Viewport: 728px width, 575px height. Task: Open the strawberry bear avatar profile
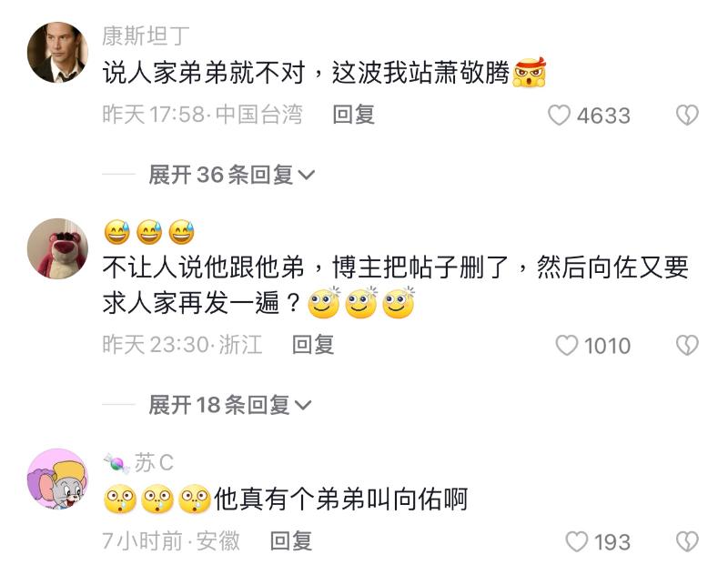(57, 248)
